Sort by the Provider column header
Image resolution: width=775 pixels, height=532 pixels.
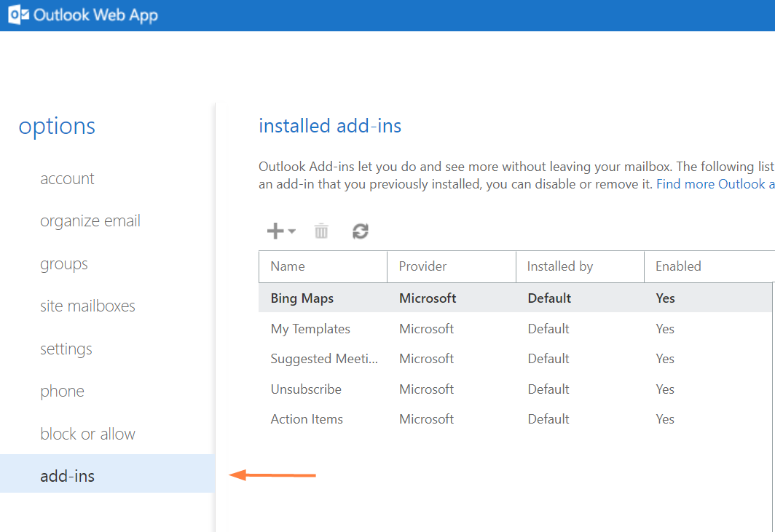(x=452, y=267)
